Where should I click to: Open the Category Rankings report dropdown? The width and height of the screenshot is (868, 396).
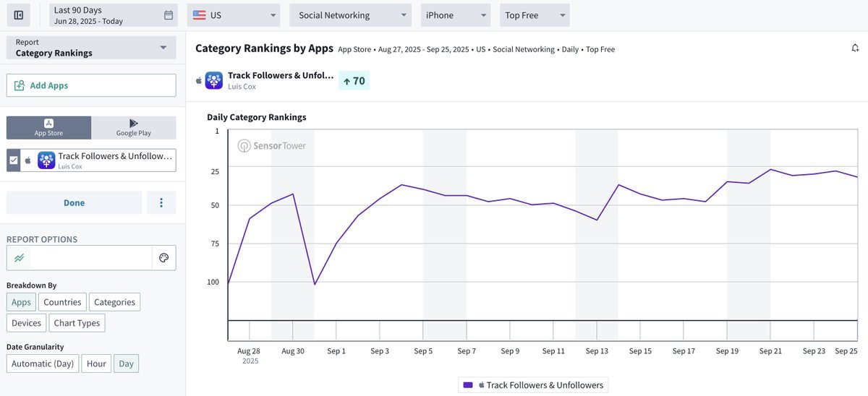pos(91,48)
